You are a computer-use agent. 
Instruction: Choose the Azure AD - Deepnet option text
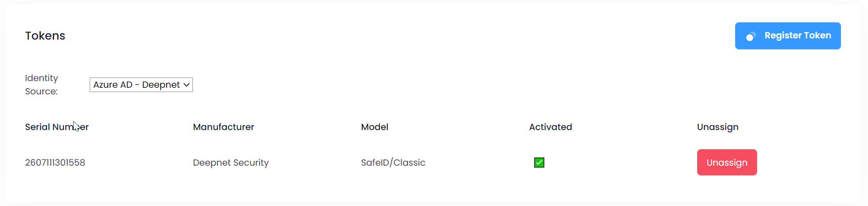click(136, 85)
